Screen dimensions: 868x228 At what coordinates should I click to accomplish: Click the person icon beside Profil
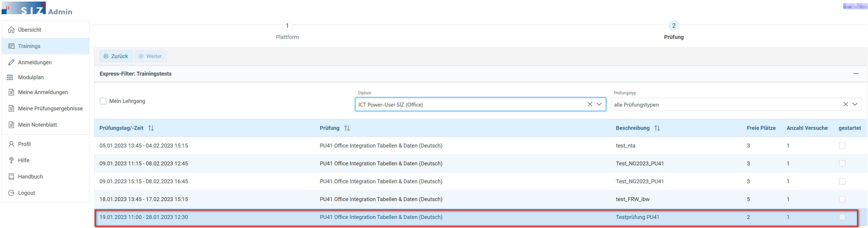pyautogui.click(x=11, y=144)
